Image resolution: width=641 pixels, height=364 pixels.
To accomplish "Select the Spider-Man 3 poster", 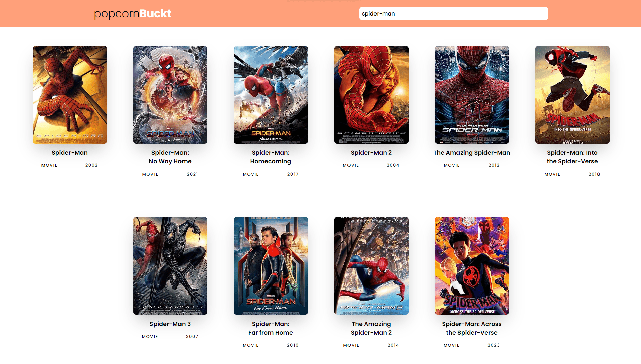I will [170, 266].
